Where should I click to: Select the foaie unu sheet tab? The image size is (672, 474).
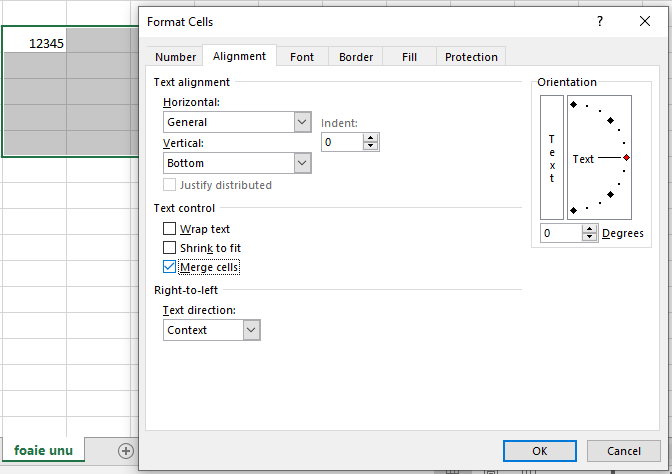point(43,451)
